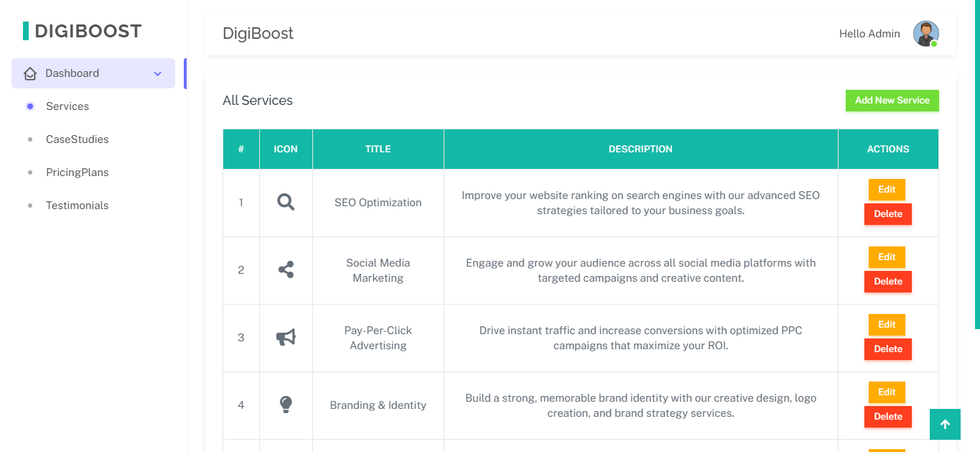Go to CaseStudies in the sidebar
Viewport: 980px width, 452px height.
pyautogui.click(x=77, y=139)
